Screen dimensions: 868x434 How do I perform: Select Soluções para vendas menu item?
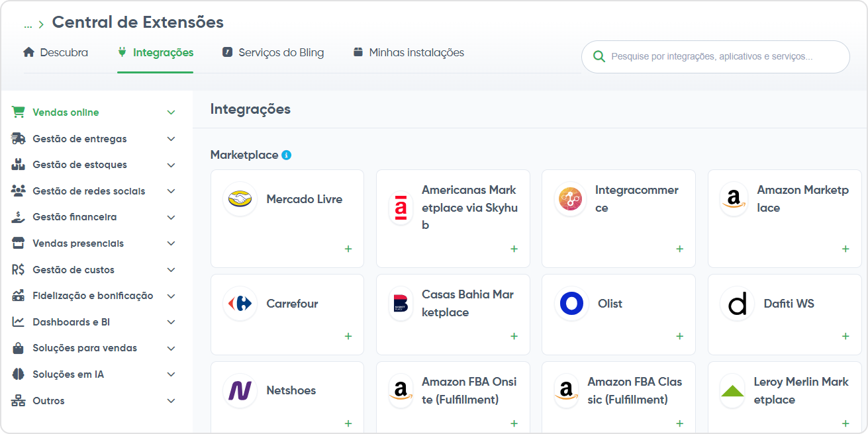click(93, 348)
